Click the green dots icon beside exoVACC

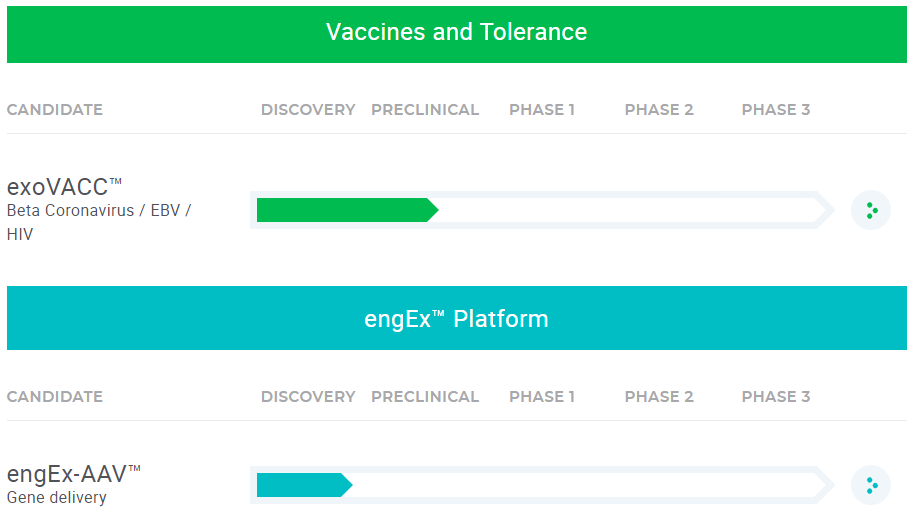click(x=870, y=210)
